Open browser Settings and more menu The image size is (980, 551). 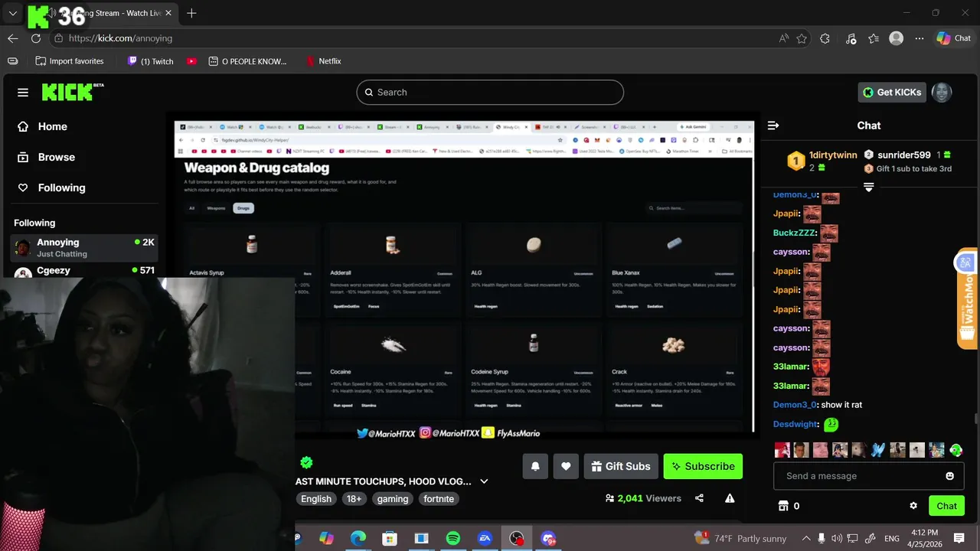[920, 38]
